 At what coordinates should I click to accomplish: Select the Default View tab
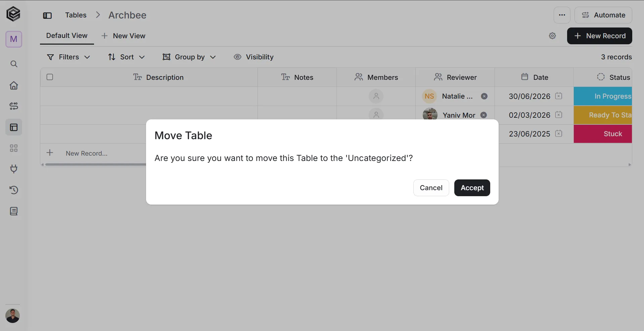coord(67,36)
